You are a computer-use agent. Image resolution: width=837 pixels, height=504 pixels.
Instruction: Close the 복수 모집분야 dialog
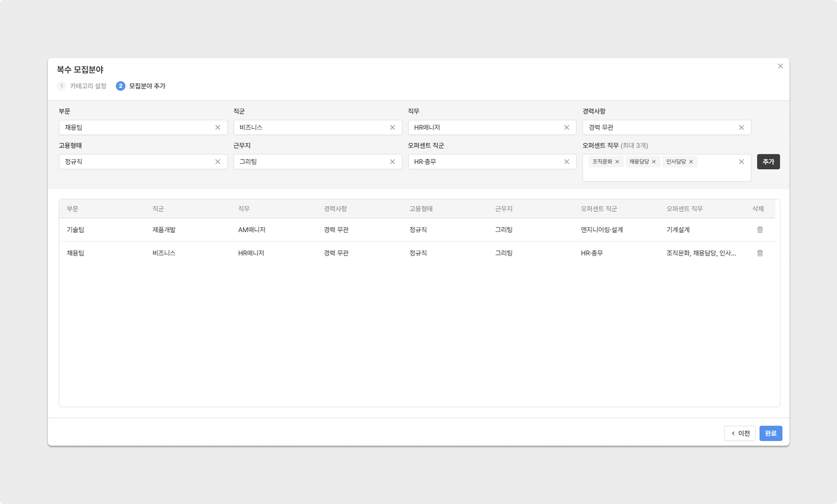point(780,66)
